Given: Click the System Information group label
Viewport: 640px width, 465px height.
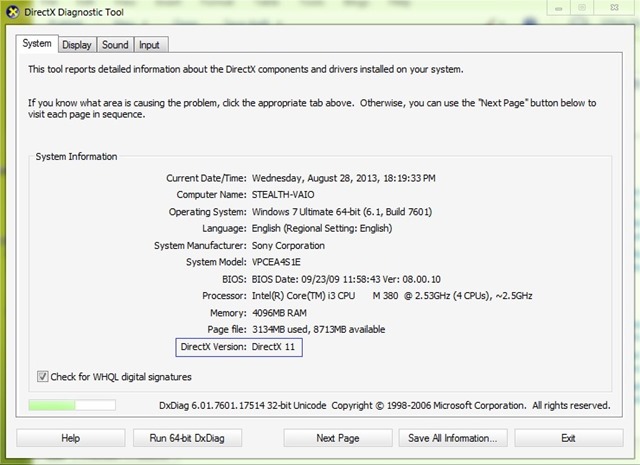Looking at the screenshot, I should 76,157.
